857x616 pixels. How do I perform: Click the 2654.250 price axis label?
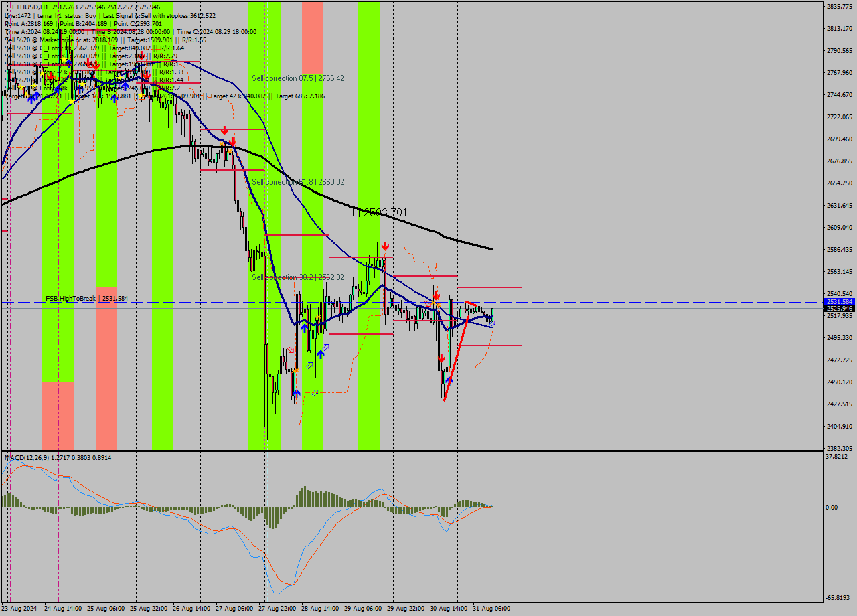click(840, 183)
